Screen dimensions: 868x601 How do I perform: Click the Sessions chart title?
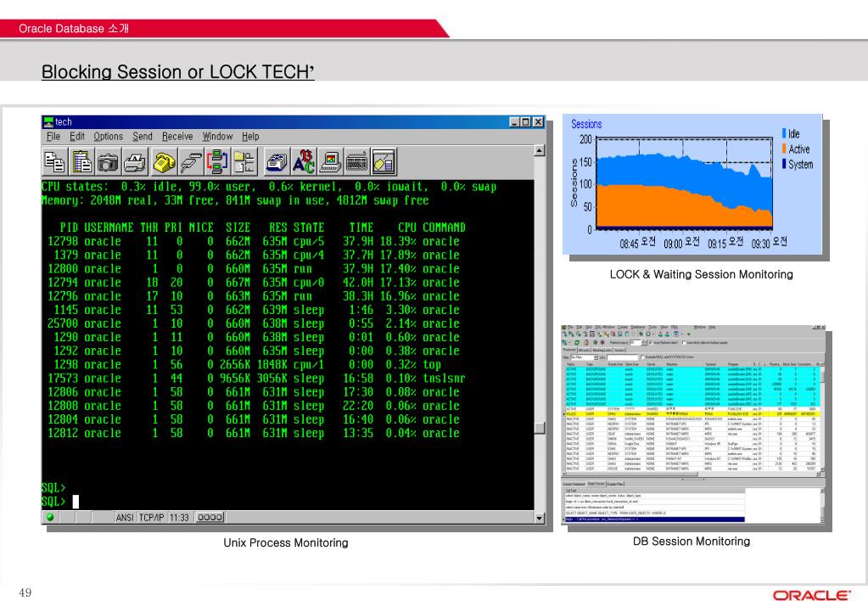(x=586, y=124)
